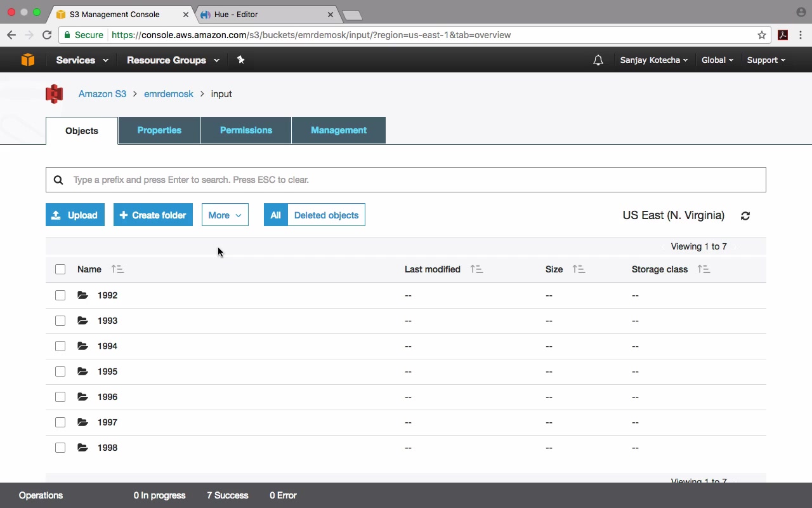
Task: Check the box for folder 1998
Action: click(60, 448)
